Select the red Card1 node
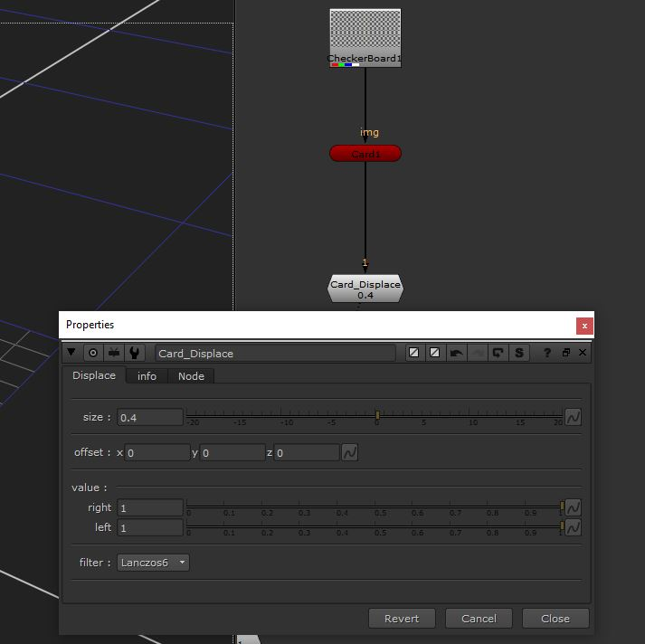Viewport: 645px width, 644px height. click(x=365, y=154)
